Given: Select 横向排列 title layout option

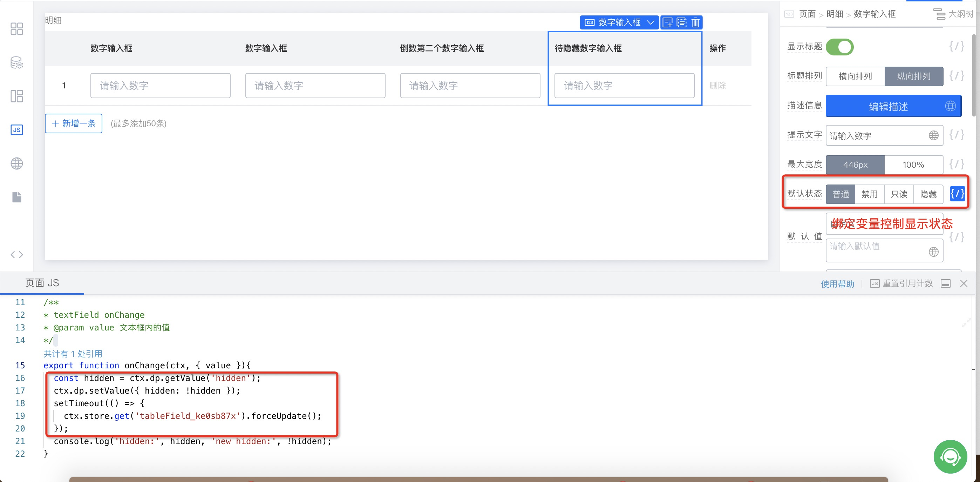Looking at the screenshot, I should (855, 76).
